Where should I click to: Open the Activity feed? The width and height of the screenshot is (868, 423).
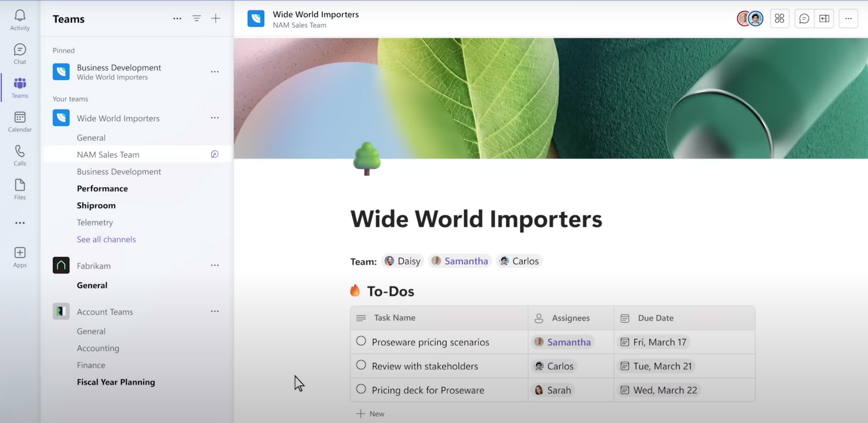[x=20, y=20]
